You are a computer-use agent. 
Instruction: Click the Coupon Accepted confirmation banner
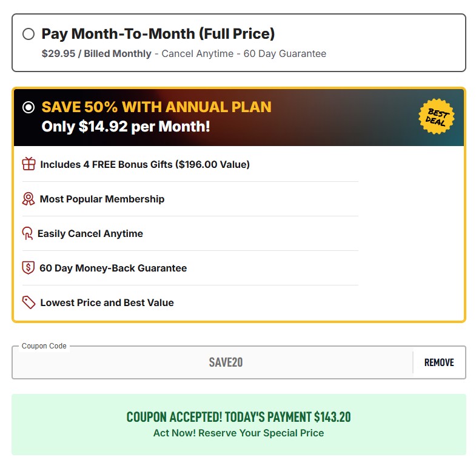238,424
